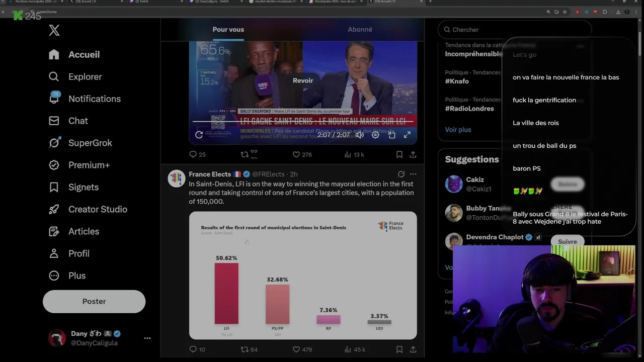
Task: Click the Chercher search field
Action: [514, 30]
